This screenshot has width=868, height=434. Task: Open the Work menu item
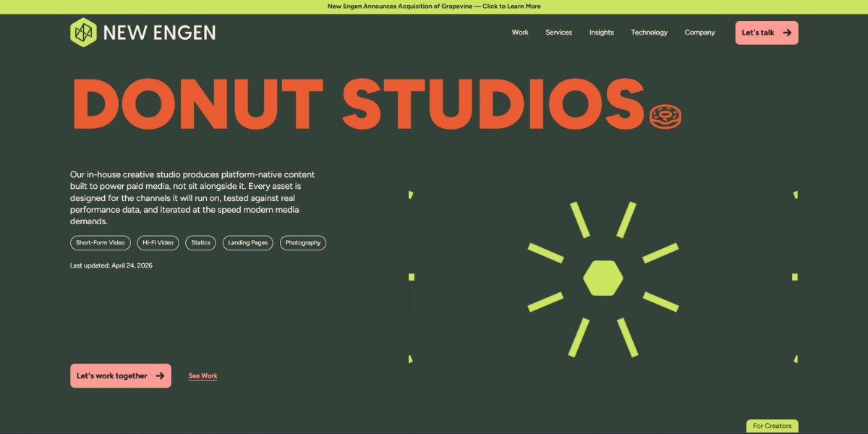(520, 33)
